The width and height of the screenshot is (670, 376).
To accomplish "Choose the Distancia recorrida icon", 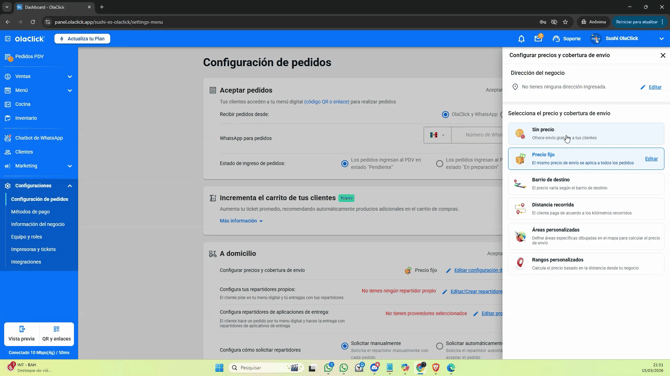I will coord(520,209).
